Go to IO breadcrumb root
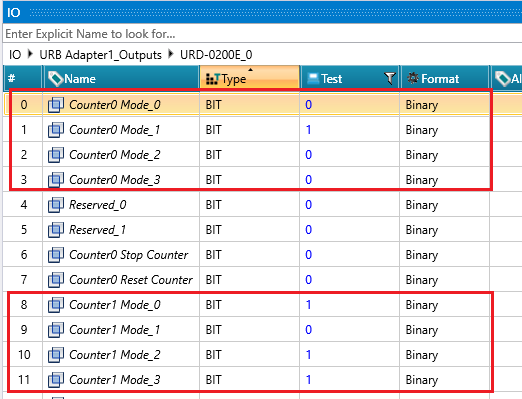This screenshot has height=399, width=522. tap(15, 55)
